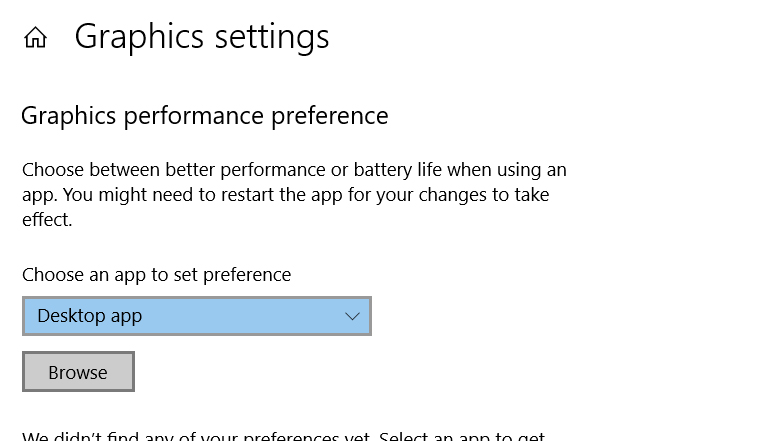Image resolution: width=784 pixels, height=441 pixels.
Task: Click the word 'effect.' ending the description
Action: click(x=47, y=220)
